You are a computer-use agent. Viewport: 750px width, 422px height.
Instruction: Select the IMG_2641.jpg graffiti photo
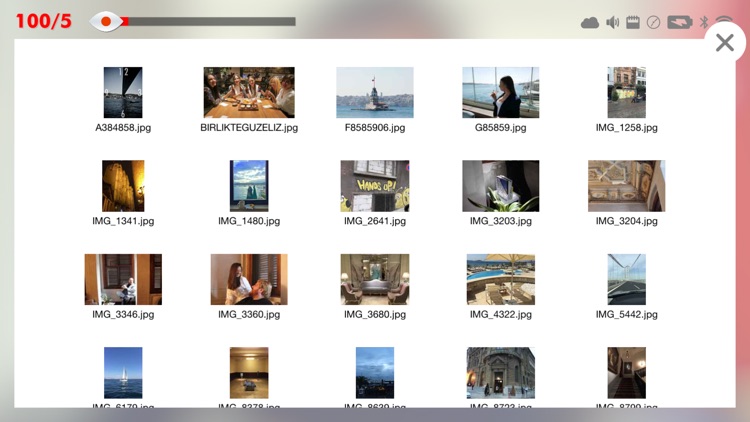[x=375, y=186]
